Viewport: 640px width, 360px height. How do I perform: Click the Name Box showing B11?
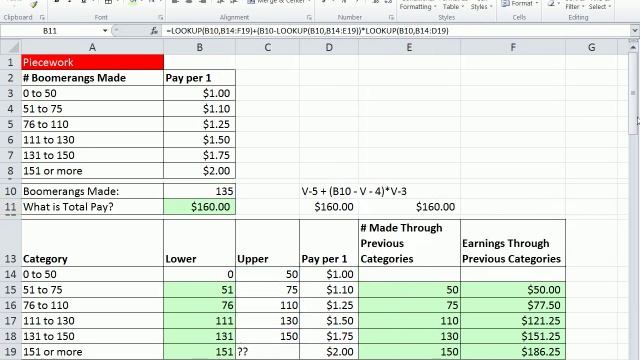coord(50,31)
